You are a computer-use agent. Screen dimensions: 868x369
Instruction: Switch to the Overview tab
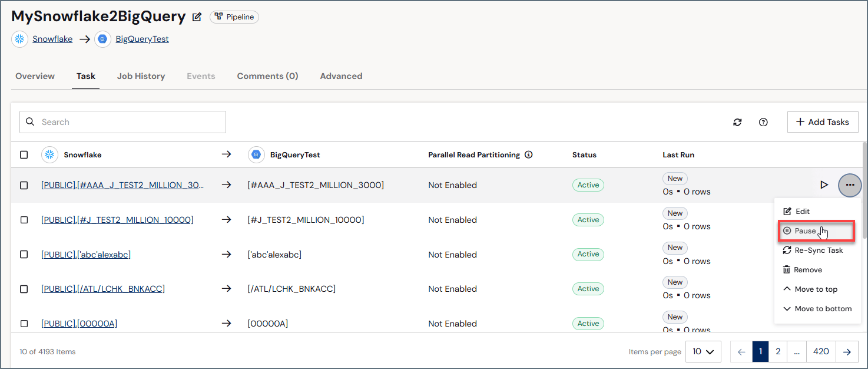pos(35,76)
